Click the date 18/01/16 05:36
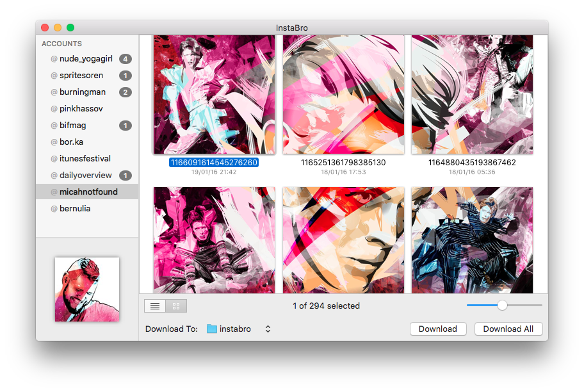The image size is (584, 392). [472, 172]
